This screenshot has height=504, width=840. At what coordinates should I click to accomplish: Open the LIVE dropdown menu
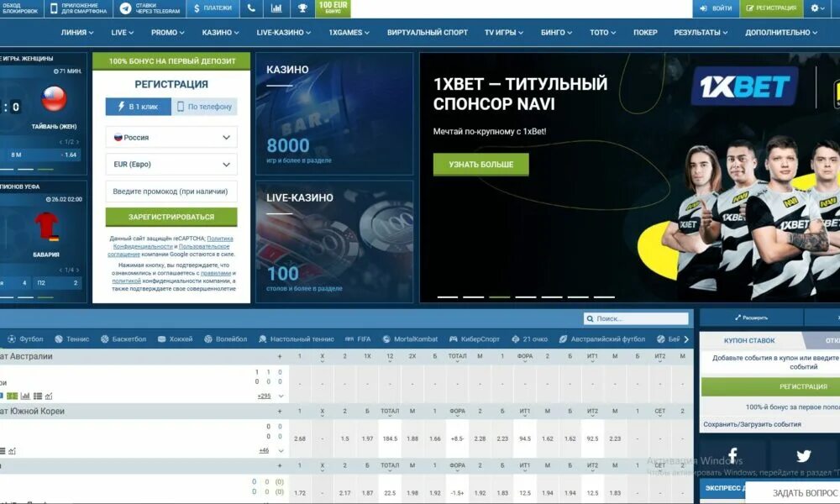[x=122, y=32]
